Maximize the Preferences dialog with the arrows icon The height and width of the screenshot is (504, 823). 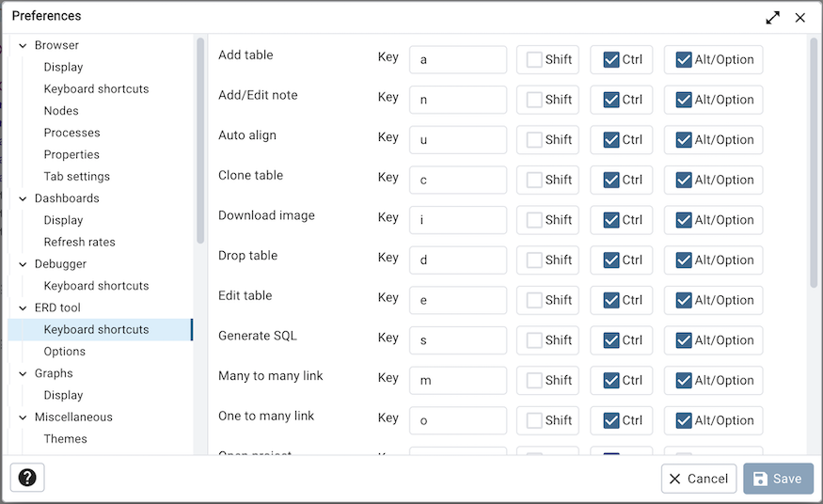(772, 17)
